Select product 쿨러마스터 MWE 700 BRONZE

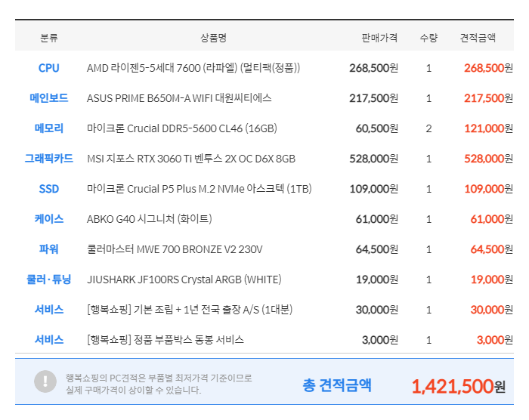(175, 249)
